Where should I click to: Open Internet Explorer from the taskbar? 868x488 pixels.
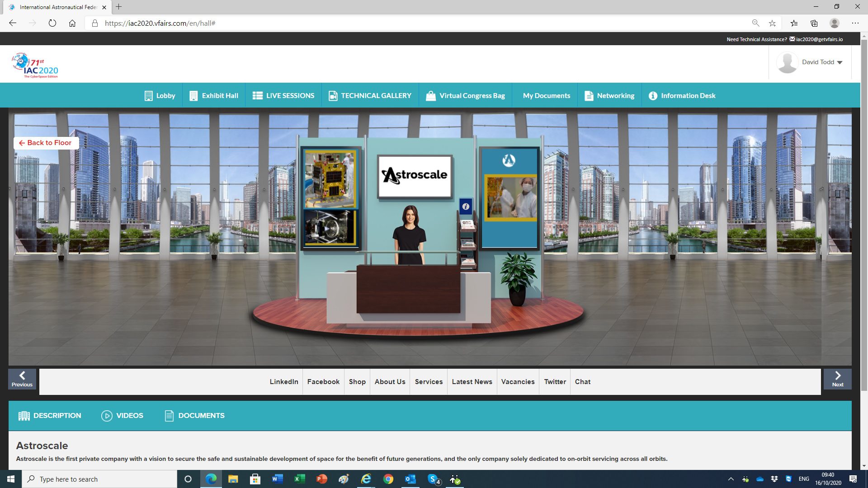pos(366,479)
